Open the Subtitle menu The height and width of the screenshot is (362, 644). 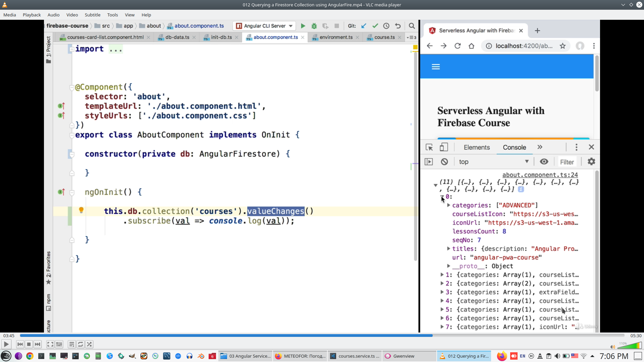coord(92,15)
